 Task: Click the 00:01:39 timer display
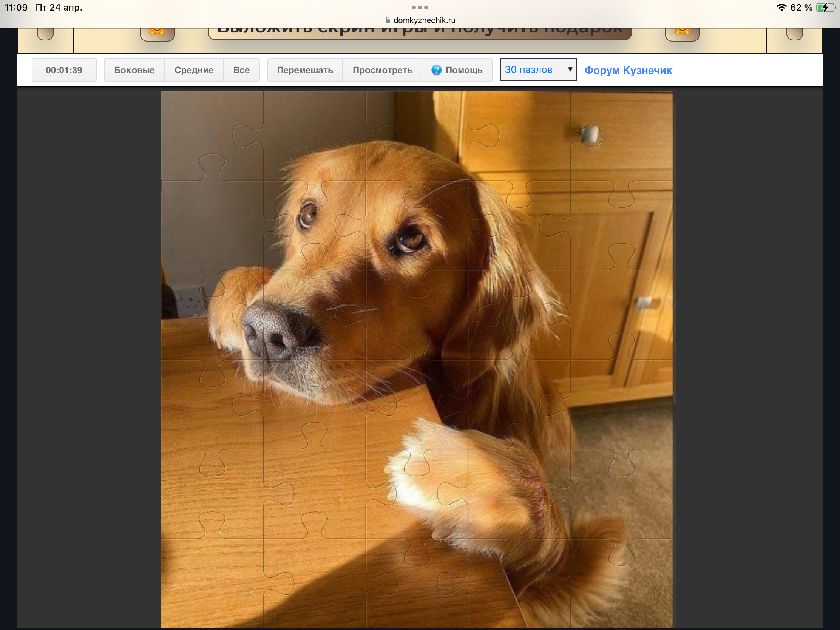click(x=64, y=70)
